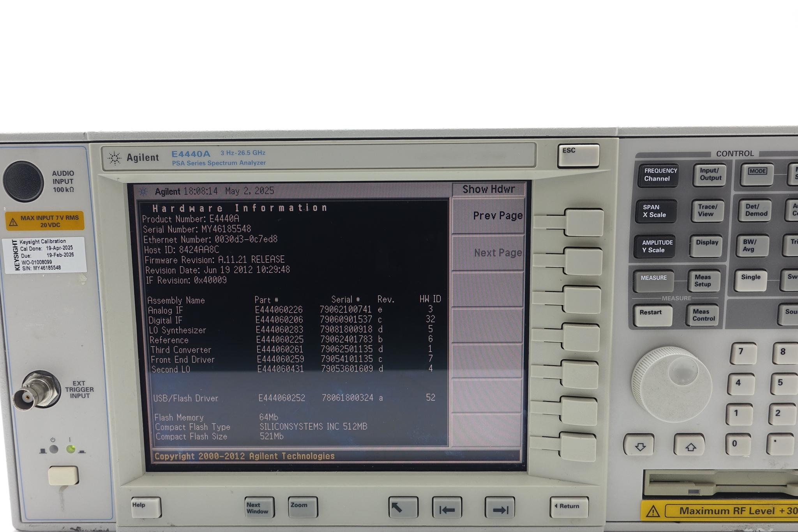Tap numeric key 4
The image size is (798, 532).
741,384
